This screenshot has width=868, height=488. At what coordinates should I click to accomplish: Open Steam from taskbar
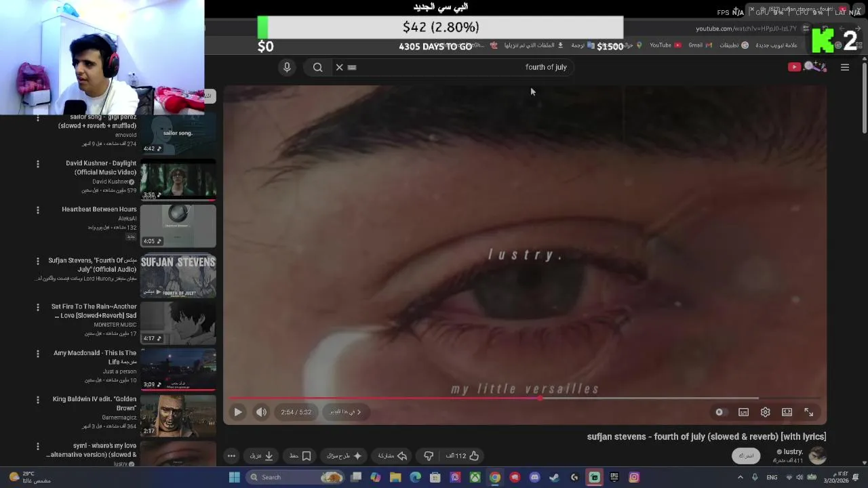[x=554, y=477]
